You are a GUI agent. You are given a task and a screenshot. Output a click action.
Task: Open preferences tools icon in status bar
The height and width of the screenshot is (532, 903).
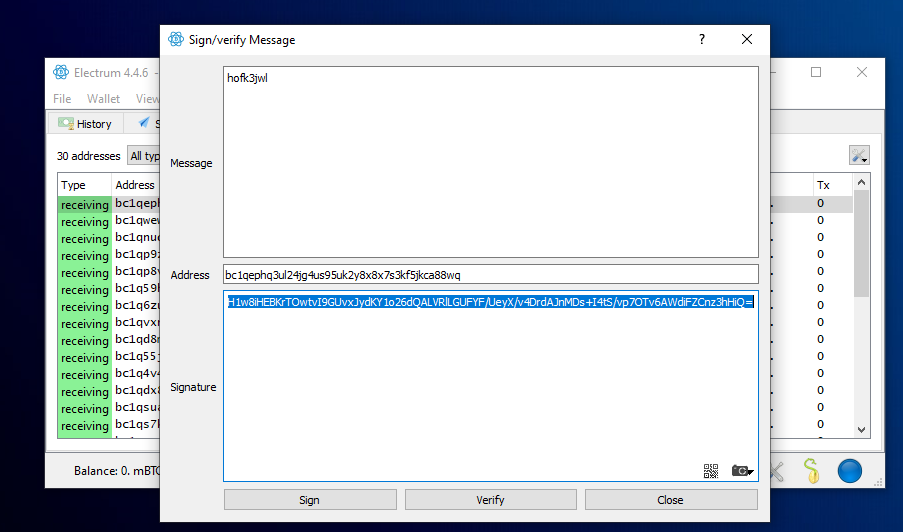(779, 470)
